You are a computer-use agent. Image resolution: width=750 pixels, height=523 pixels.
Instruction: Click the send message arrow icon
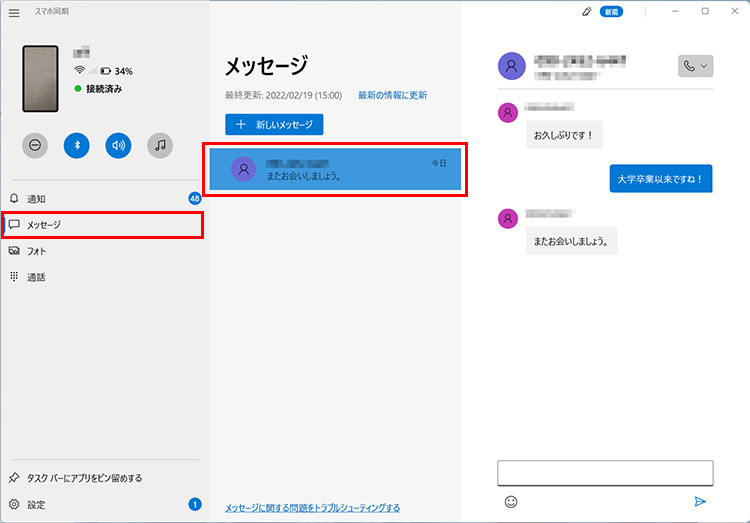(x=700, y=502)
